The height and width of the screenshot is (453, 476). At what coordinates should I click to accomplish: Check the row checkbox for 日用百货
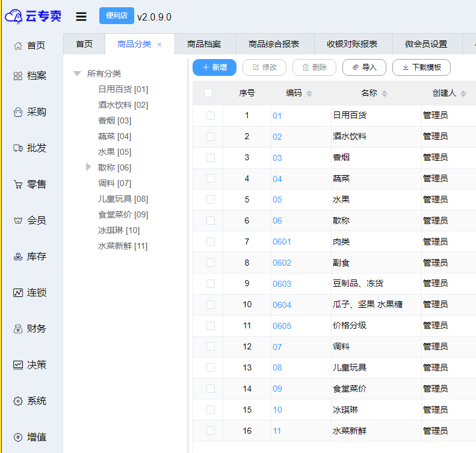click(x=211, y=116)
